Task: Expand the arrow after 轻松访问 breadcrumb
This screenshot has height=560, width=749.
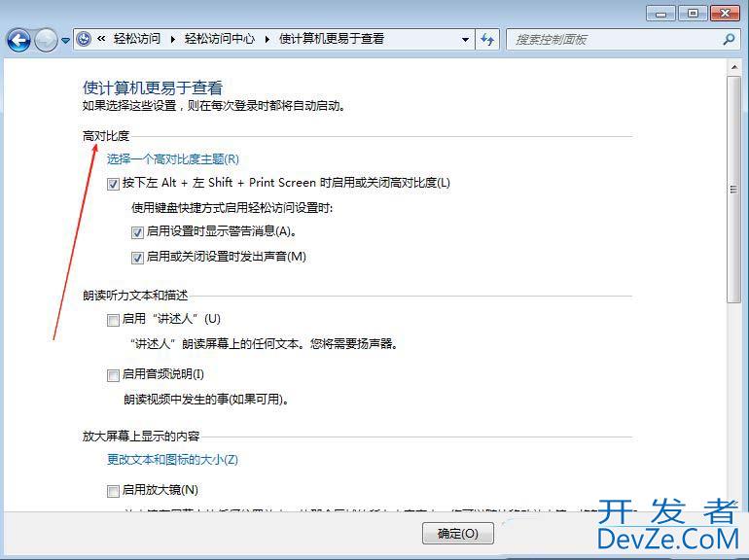Action: tap(172, 39)
